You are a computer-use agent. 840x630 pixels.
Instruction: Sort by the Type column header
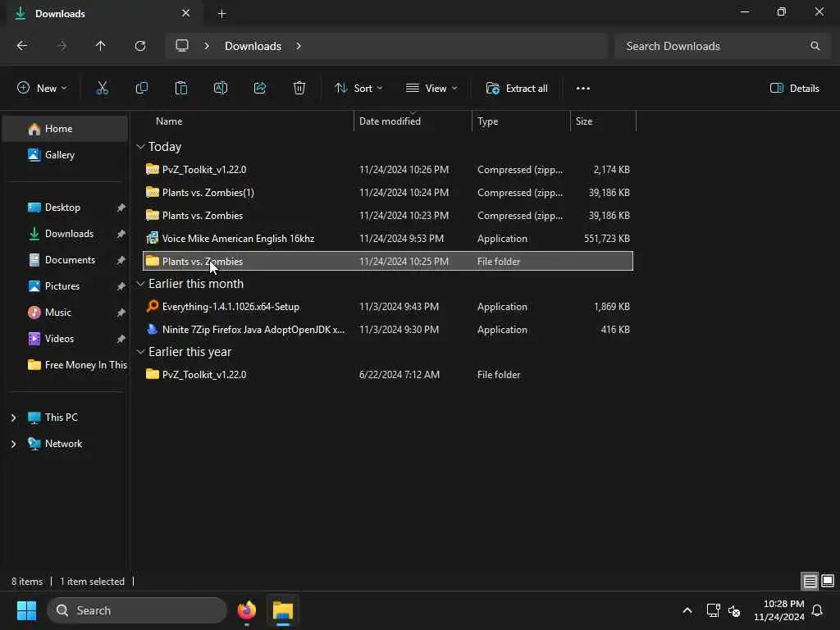(521, 121)
